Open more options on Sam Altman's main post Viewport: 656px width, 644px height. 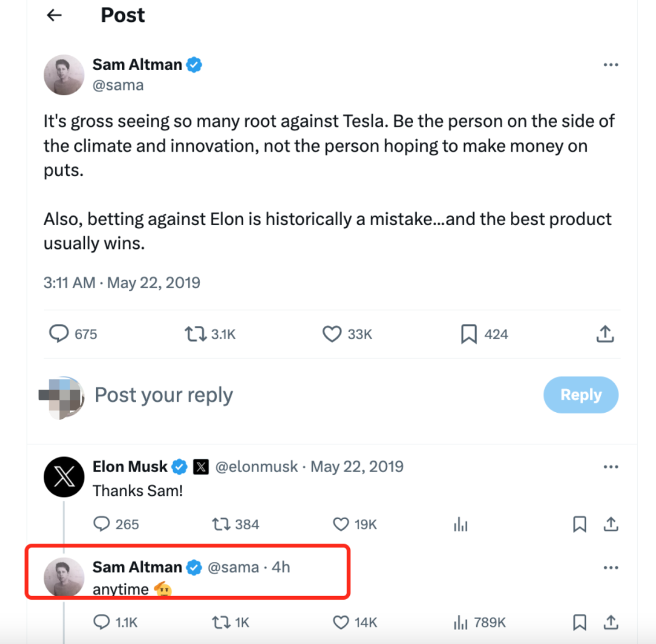pyautogui.click(x=610, y=66)
